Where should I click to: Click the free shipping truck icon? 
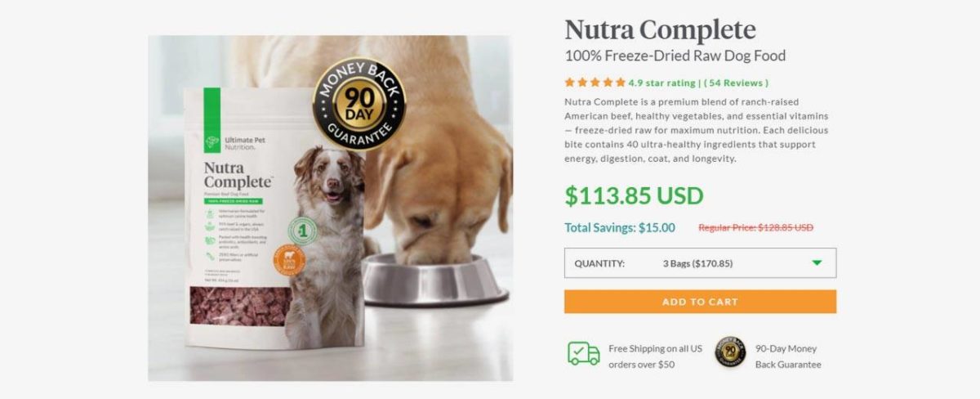coord(583,352)
